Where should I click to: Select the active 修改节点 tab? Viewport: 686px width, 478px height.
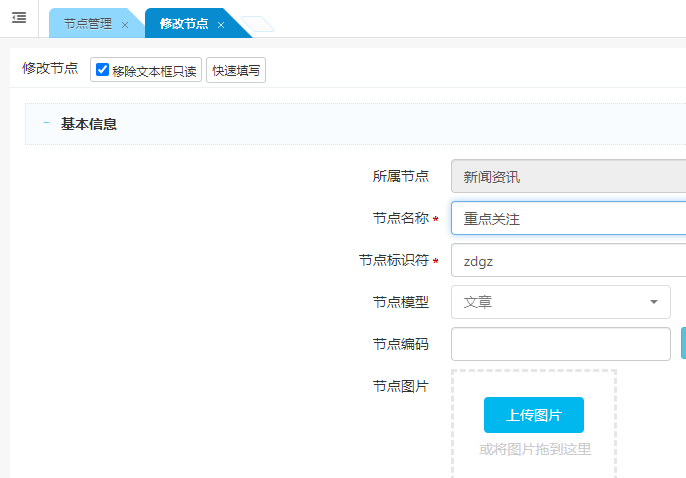tap(184, 23)
